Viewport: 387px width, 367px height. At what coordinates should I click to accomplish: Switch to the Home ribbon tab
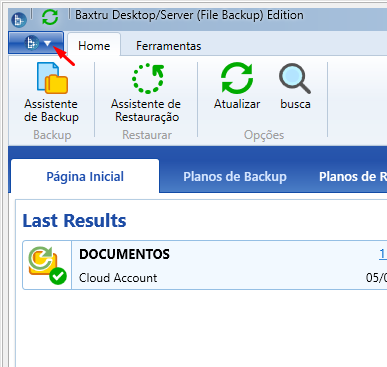click(94, 46)
